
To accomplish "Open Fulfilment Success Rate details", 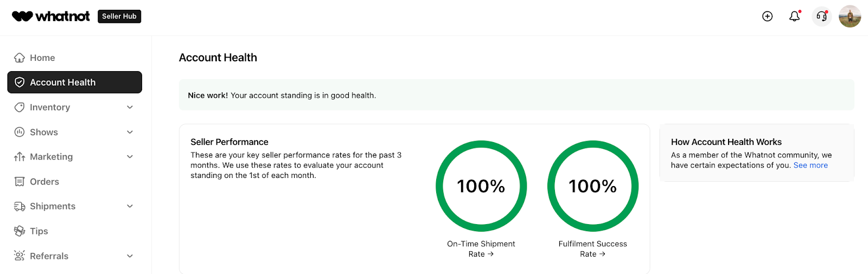I will coord(592,249).
